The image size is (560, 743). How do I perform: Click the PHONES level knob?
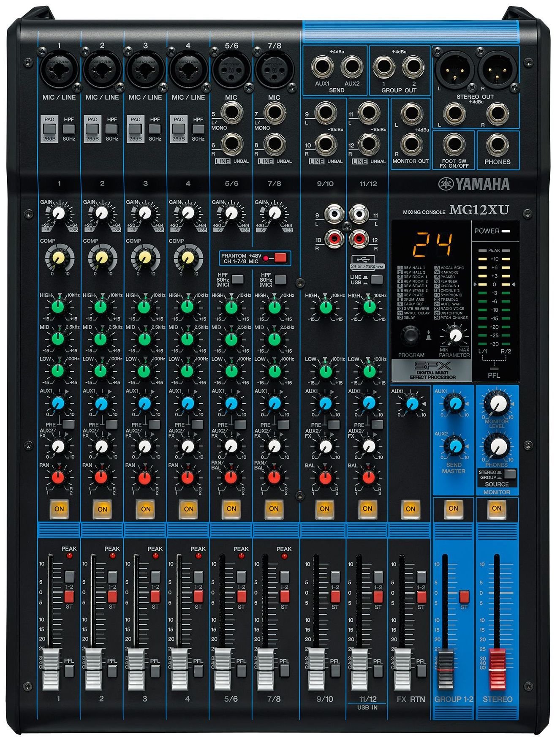coord(497,446)
